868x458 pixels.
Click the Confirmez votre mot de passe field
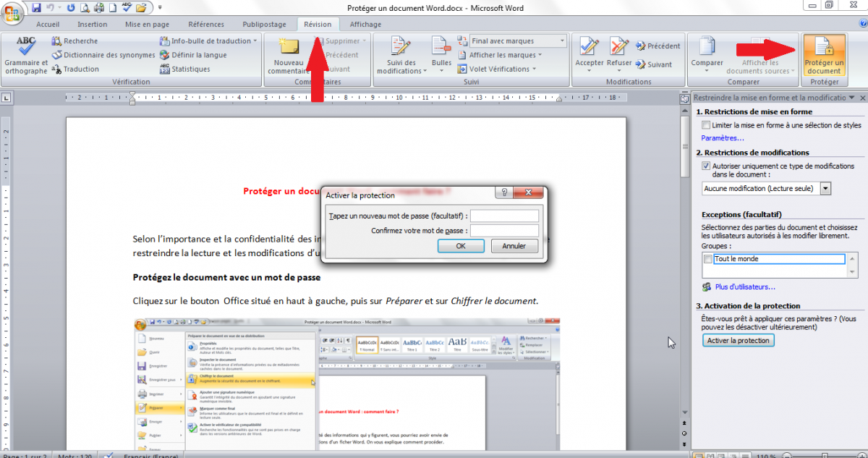pyautogui.click(x=504, y=231)
